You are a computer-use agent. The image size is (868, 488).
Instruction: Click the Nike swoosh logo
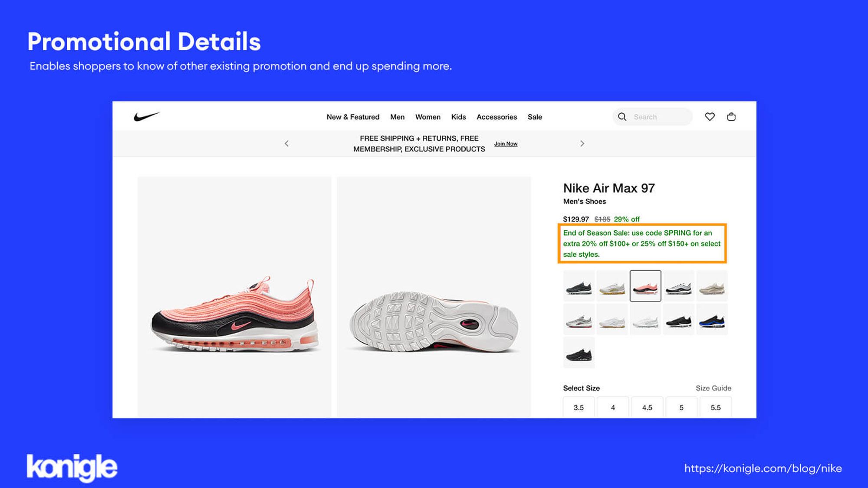(147, 116)
